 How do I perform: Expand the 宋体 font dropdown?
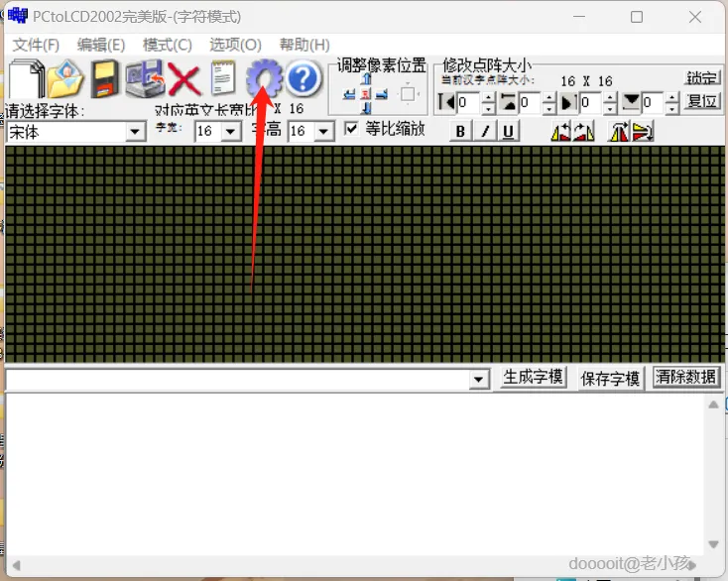[x=135, y=132]
